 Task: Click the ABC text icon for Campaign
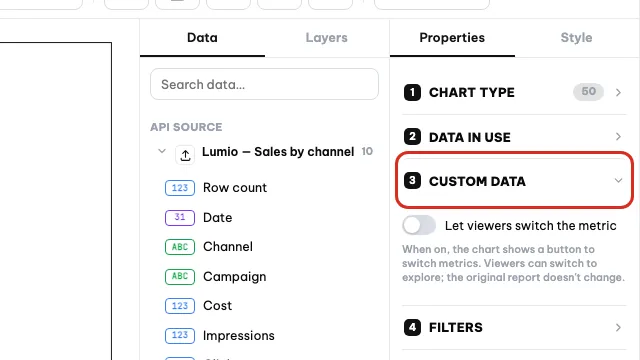pos(180,277)
